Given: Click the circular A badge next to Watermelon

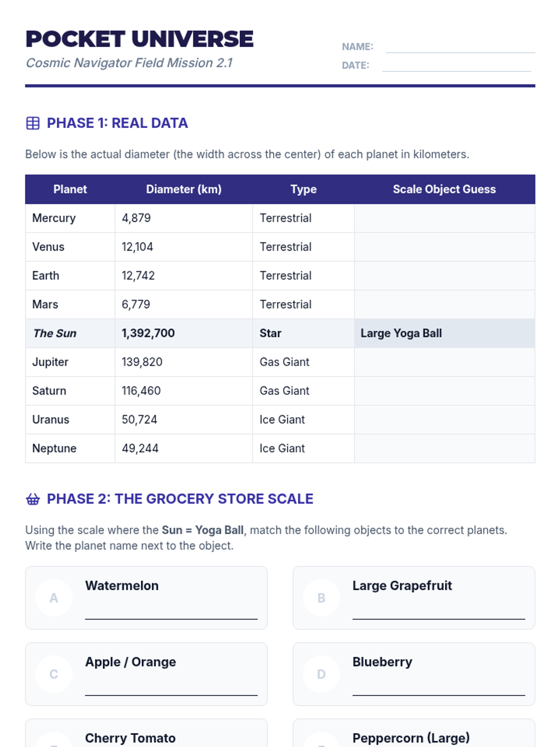Looking at the screenshot, I should [54, 598].
